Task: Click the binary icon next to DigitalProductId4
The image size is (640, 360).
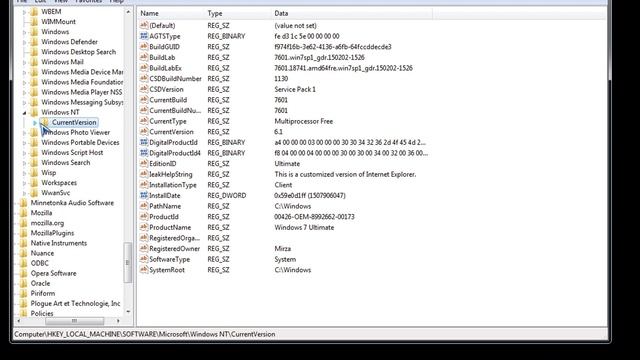Action: click(144, 153)
